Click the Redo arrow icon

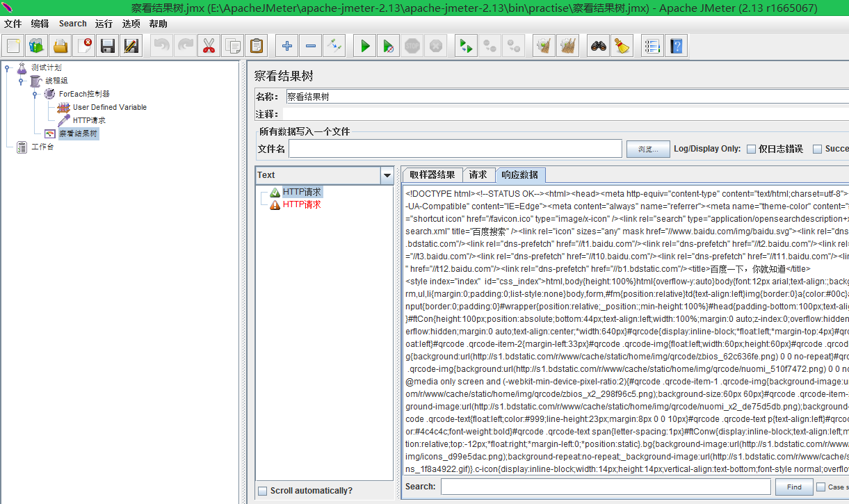pos(185,47)
